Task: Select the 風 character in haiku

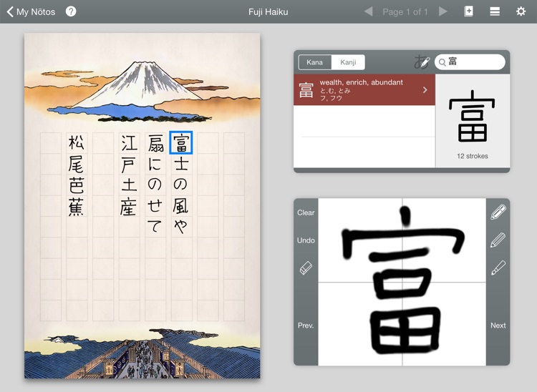Action: (181, 205)
